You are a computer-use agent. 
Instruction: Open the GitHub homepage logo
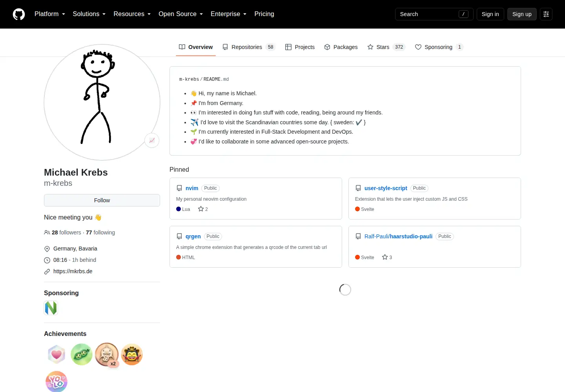(x=19, y=14)
